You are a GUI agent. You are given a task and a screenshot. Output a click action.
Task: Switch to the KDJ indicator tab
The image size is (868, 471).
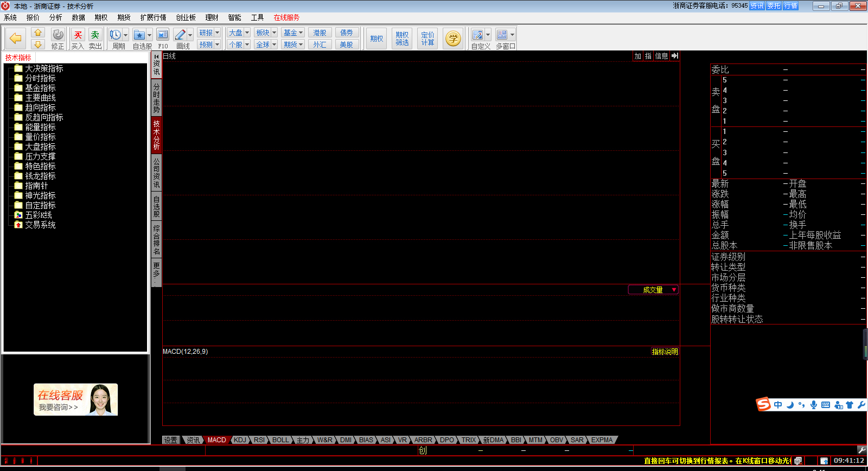240,440
